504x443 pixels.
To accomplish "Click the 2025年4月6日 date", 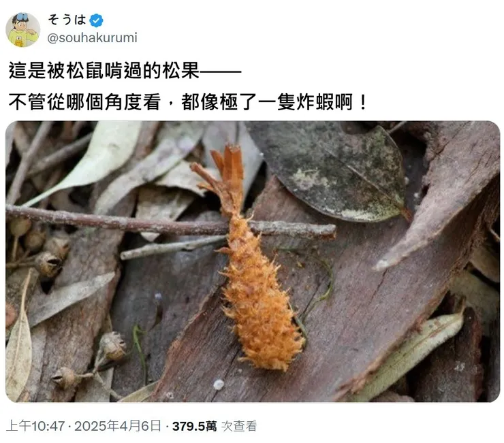I will click(x=118, y=426).
